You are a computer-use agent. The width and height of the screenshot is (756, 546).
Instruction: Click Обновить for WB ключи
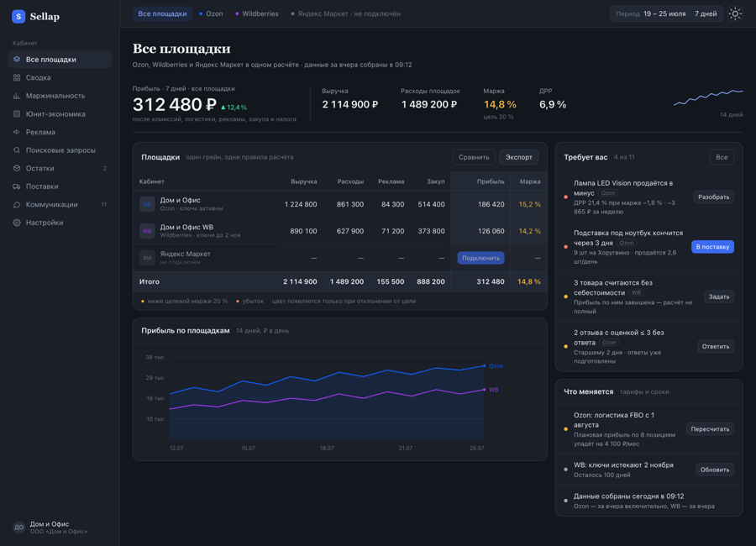(x=715, y=470)
